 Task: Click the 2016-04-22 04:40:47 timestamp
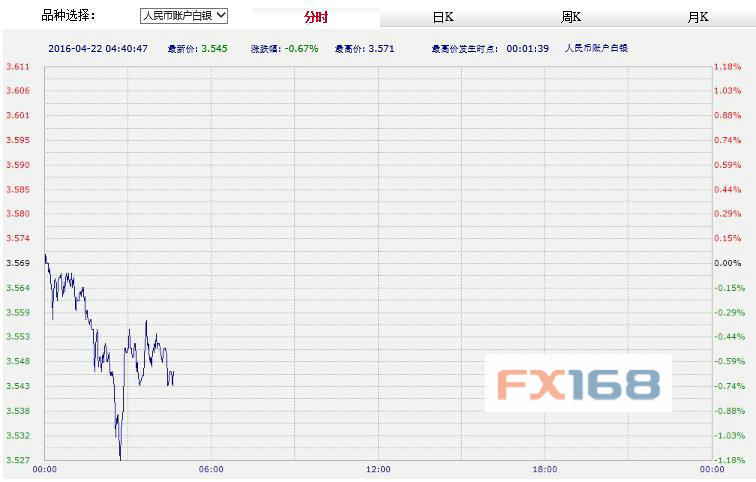click(x=98, y=47)
